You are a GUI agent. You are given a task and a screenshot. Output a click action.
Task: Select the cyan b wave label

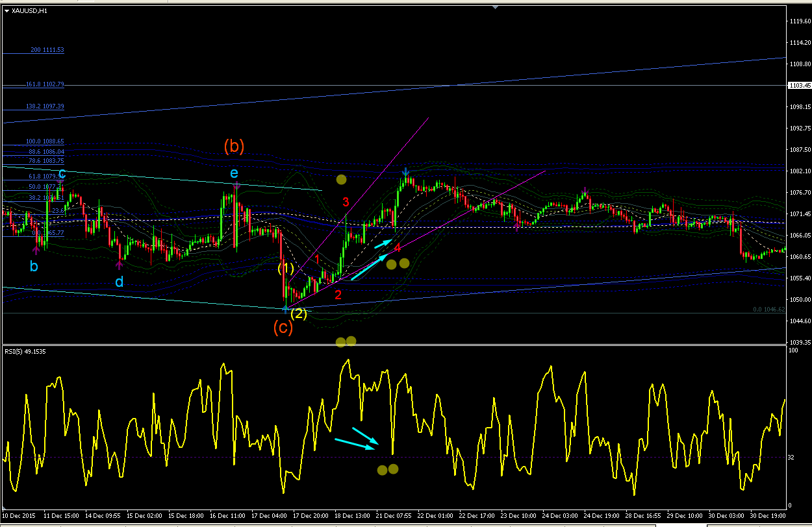click(x=34, y=266)
